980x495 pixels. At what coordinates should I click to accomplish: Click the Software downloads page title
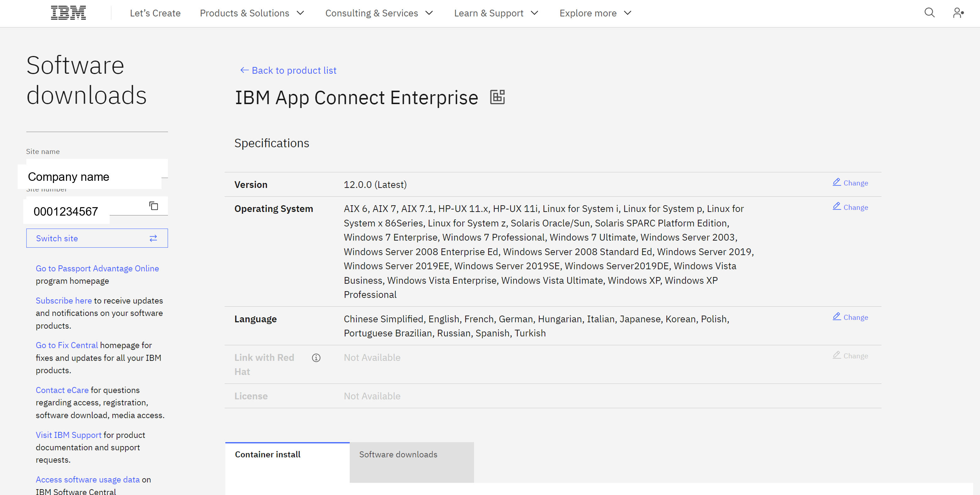86,80
